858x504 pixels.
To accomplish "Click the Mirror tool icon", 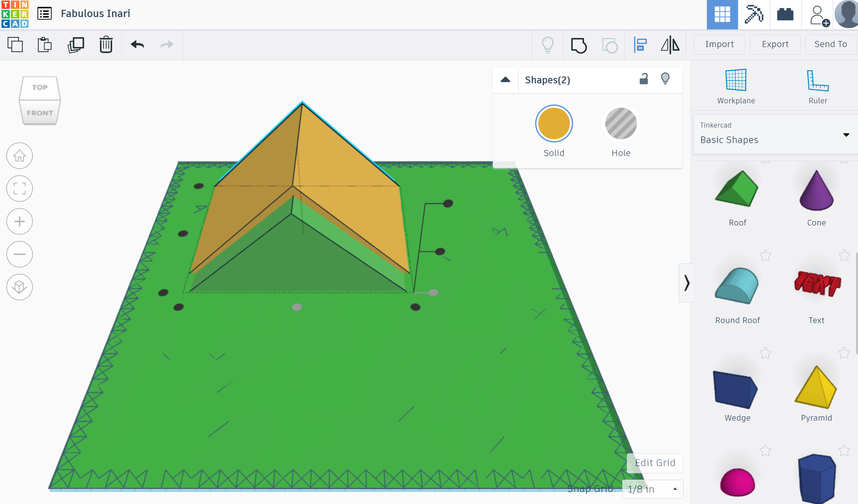I will tap(670, 45).
